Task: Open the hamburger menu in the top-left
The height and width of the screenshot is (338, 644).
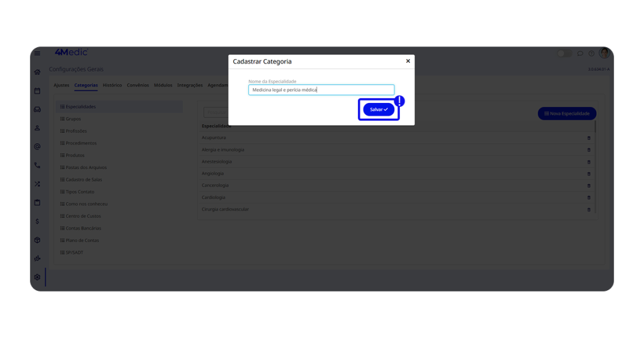Action: coord(37,53)
